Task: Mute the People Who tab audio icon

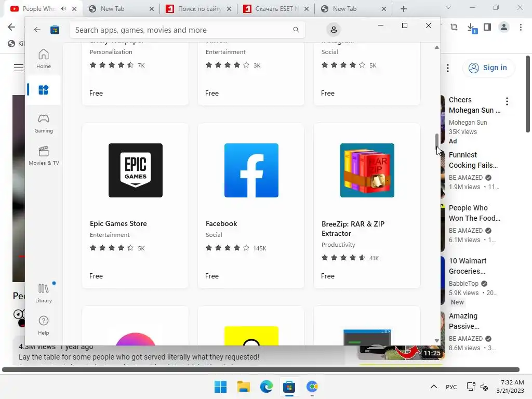Action: tap(63, 9)
